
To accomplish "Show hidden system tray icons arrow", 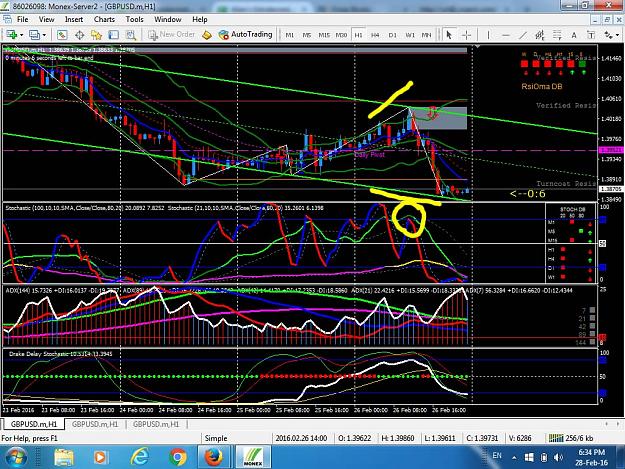I will tap(514, 457).
